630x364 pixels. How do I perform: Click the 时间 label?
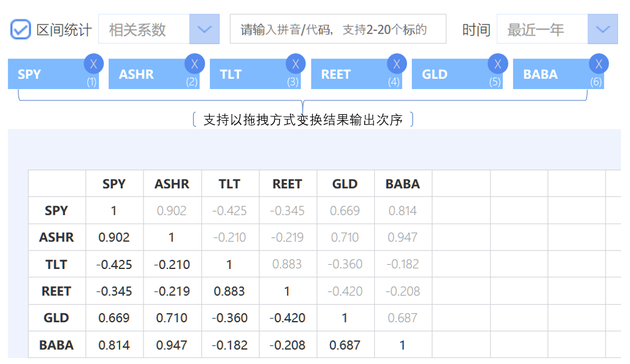coord(476,29)
